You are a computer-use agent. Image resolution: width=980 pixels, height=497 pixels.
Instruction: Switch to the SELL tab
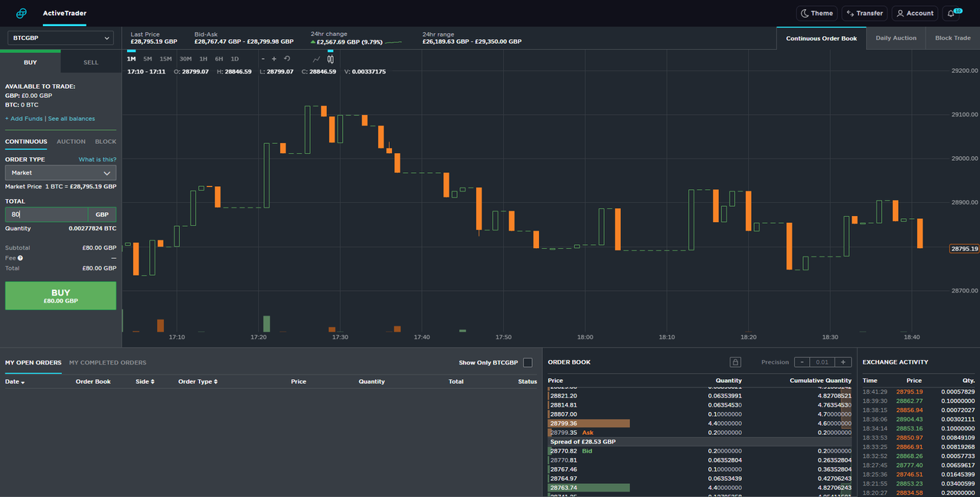91,62
